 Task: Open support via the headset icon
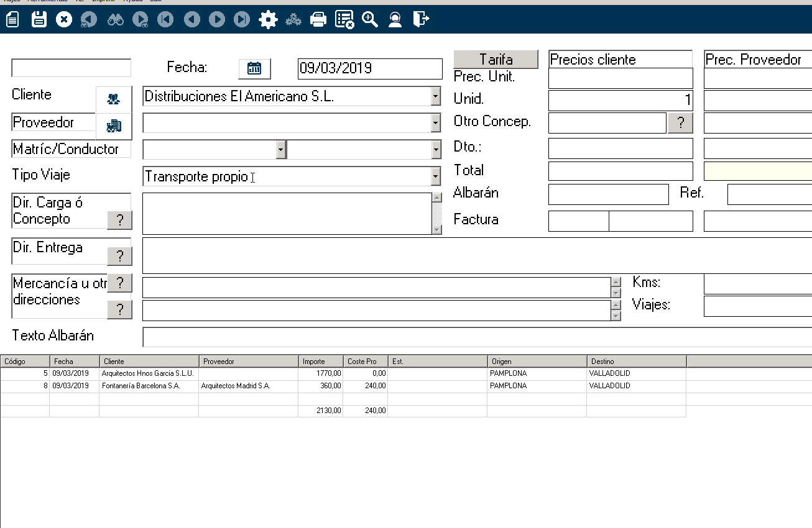tap(394, 20)
